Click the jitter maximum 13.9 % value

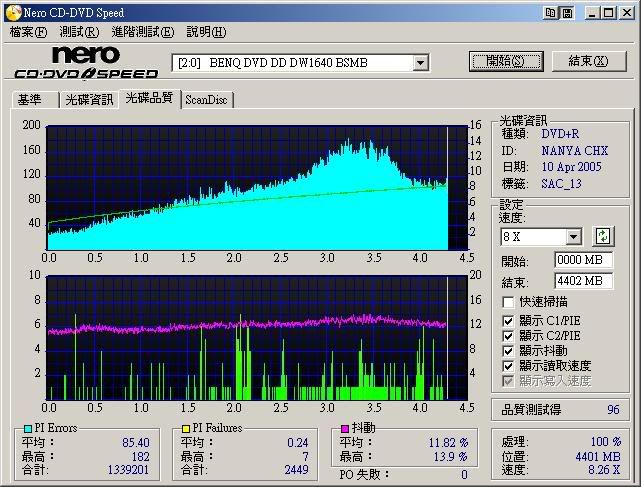(450, 457)
